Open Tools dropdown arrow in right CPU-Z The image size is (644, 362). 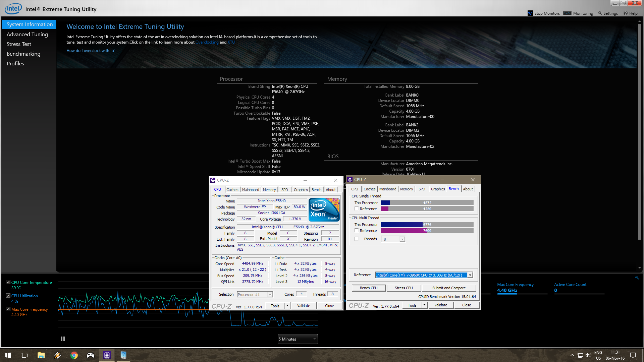(x=424, y=305)
